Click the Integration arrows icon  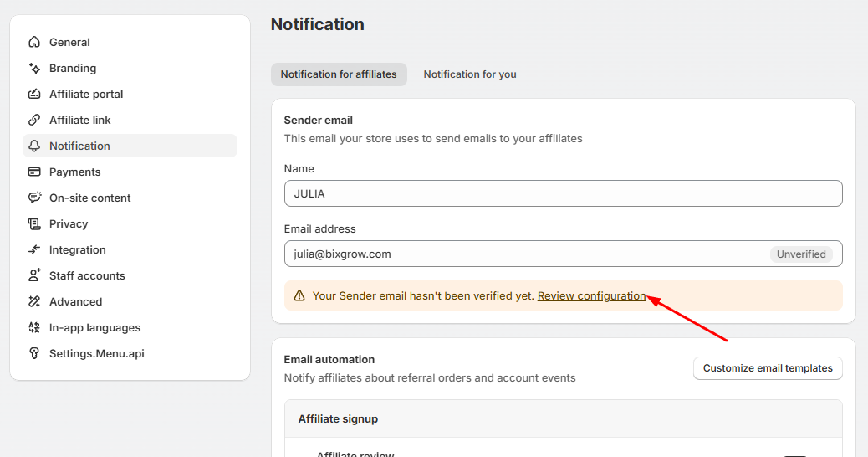(34, 249)
